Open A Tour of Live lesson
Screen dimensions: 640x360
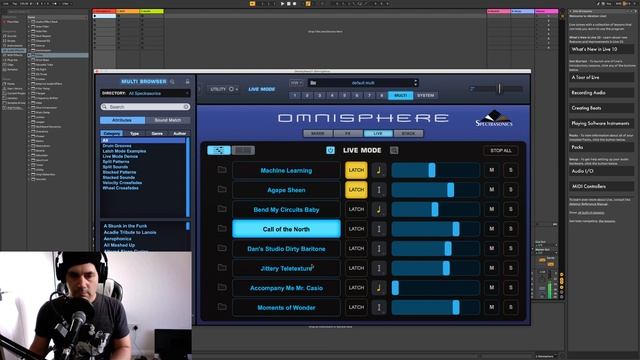click(602, 77)
